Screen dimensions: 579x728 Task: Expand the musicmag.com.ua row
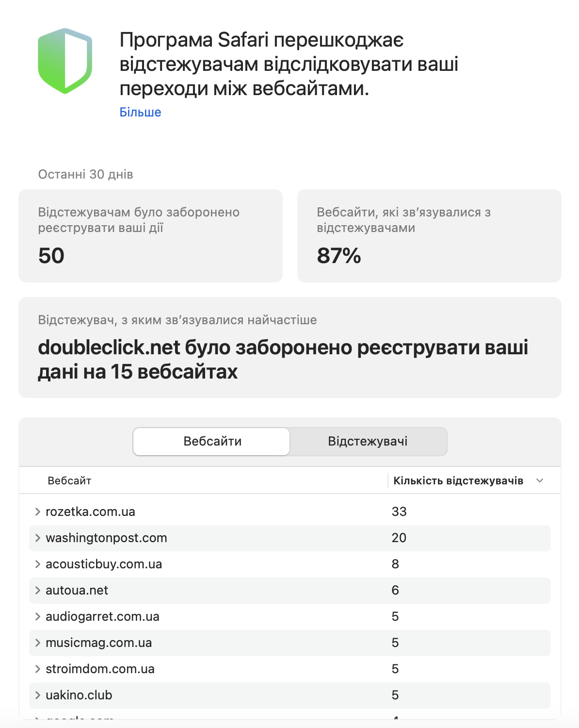point(38,643)
